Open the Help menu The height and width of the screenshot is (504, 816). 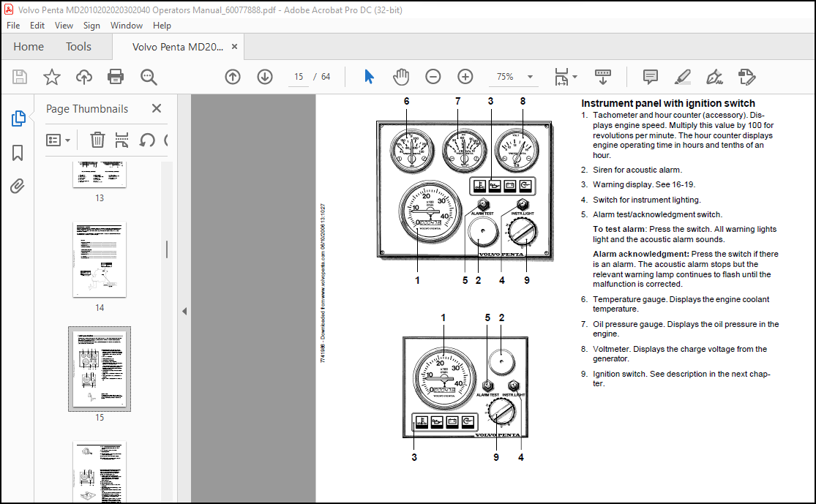(x=162, y=26)
